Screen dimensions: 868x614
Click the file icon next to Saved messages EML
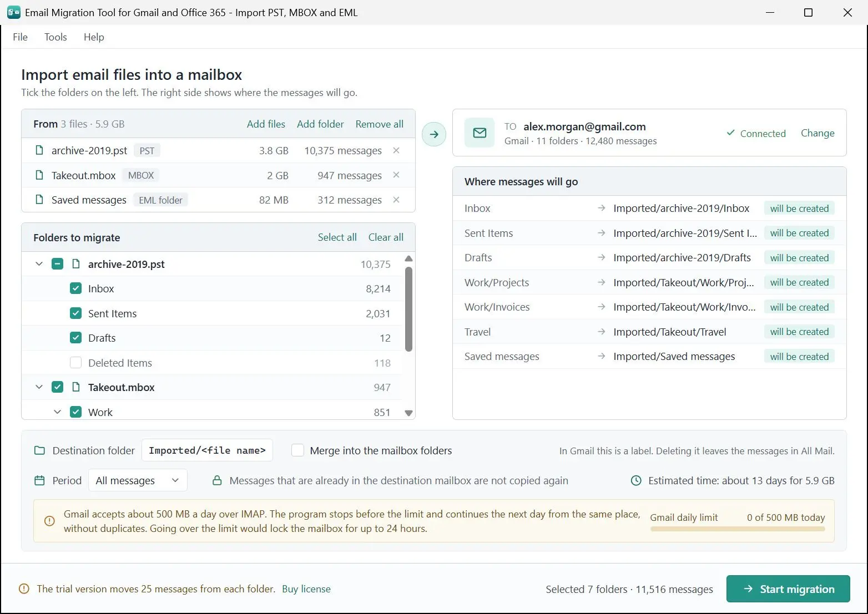point(39,200)
